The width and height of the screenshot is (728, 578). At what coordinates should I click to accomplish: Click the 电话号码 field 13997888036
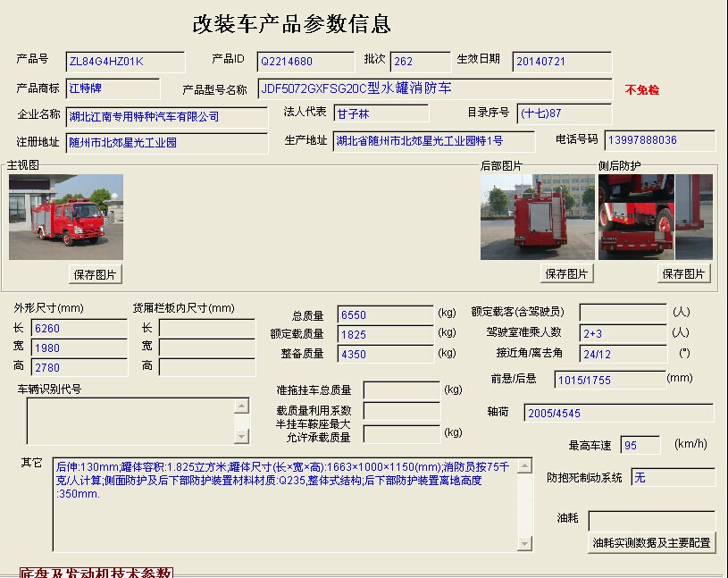[x=659, y=141]
